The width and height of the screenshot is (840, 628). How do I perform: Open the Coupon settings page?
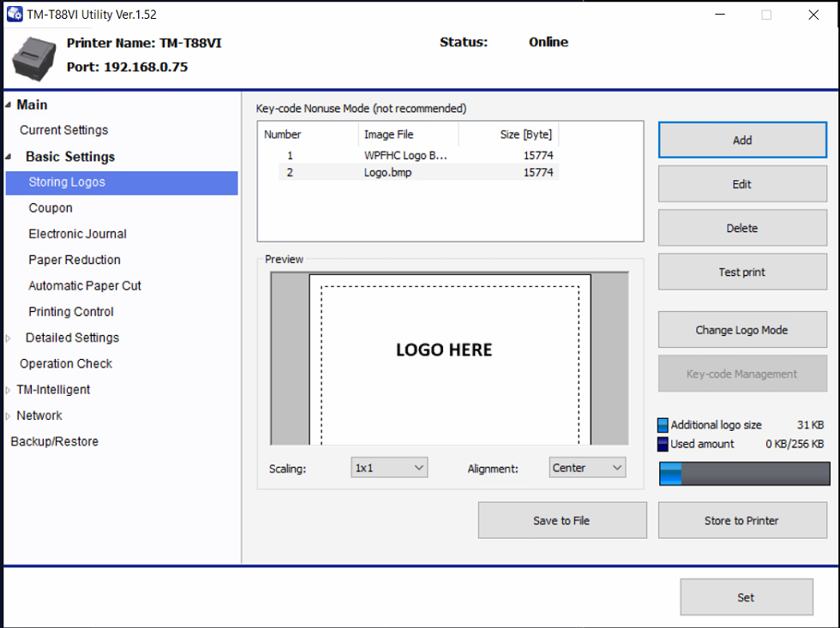51,208
